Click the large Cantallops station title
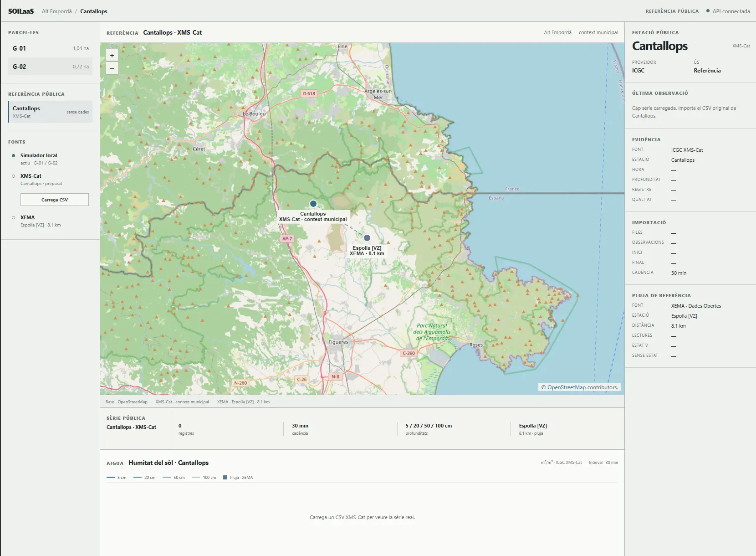Viewport: 756px width, 556px height. pos(660,46)
